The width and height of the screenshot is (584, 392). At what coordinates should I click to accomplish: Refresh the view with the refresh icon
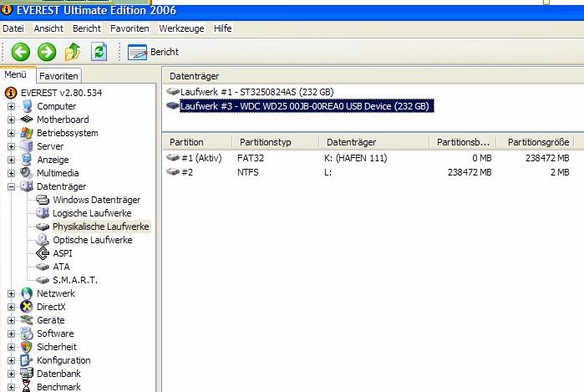tap(99, 52)
